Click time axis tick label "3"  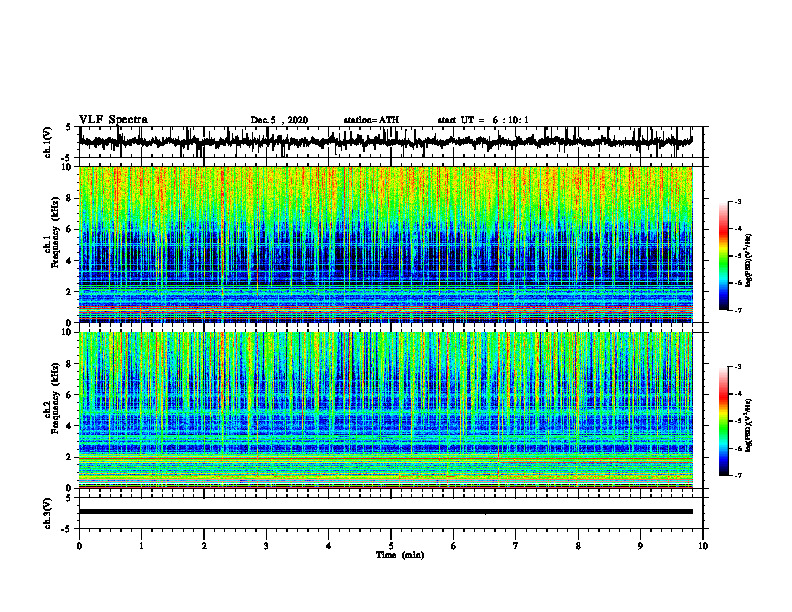[266, 546]
